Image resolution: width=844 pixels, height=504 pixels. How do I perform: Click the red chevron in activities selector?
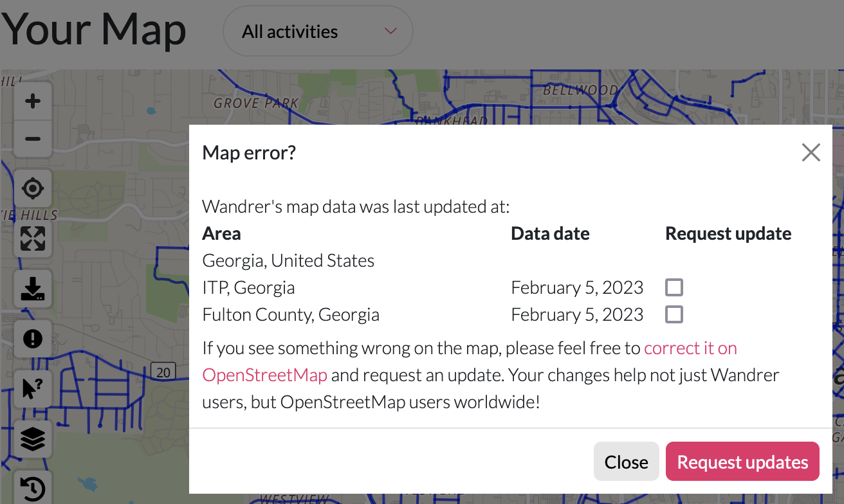[390, 32]
